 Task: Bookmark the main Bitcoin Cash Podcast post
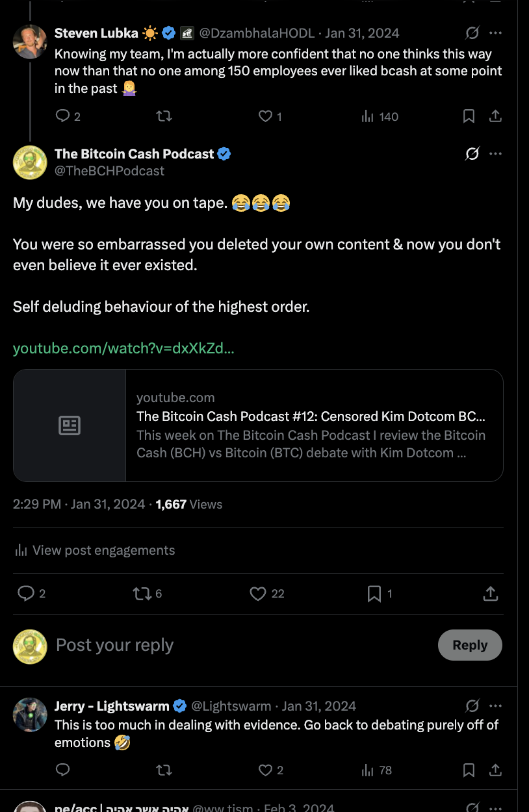click(374, 594)
